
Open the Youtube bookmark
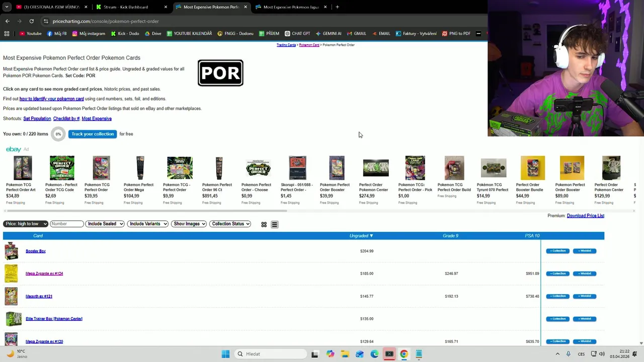[x=30, y=34]
